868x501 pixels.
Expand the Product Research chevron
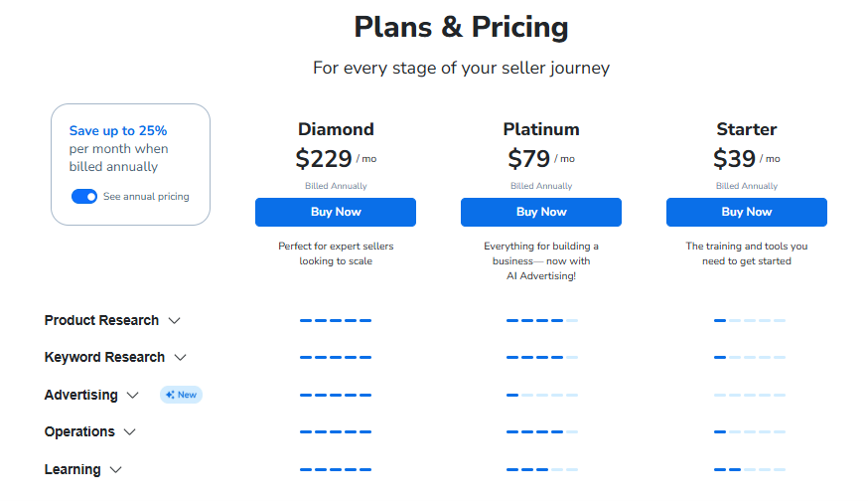coord(175,321)
